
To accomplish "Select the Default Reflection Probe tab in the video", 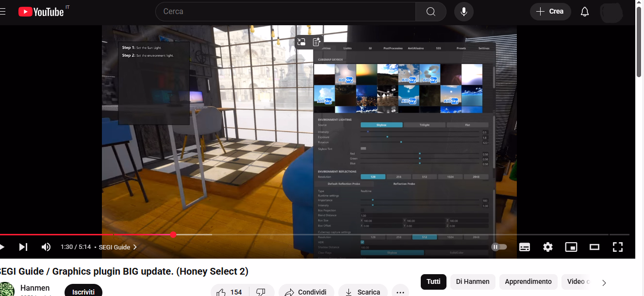I will pos(344,184).
